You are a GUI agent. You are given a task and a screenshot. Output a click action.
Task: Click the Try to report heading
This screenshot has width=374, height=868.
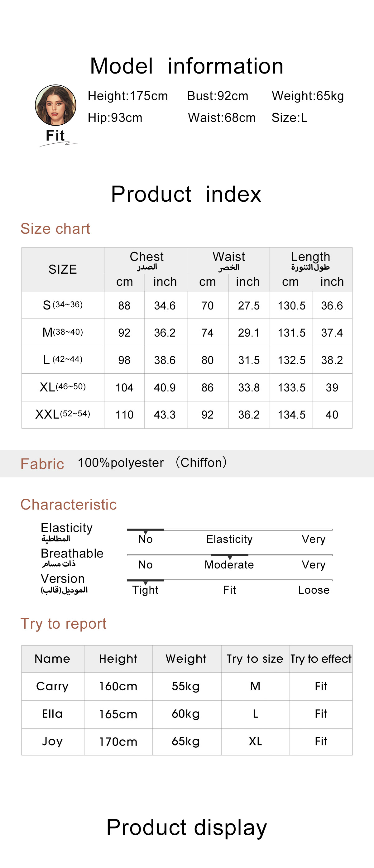click(x=63, y=624)
